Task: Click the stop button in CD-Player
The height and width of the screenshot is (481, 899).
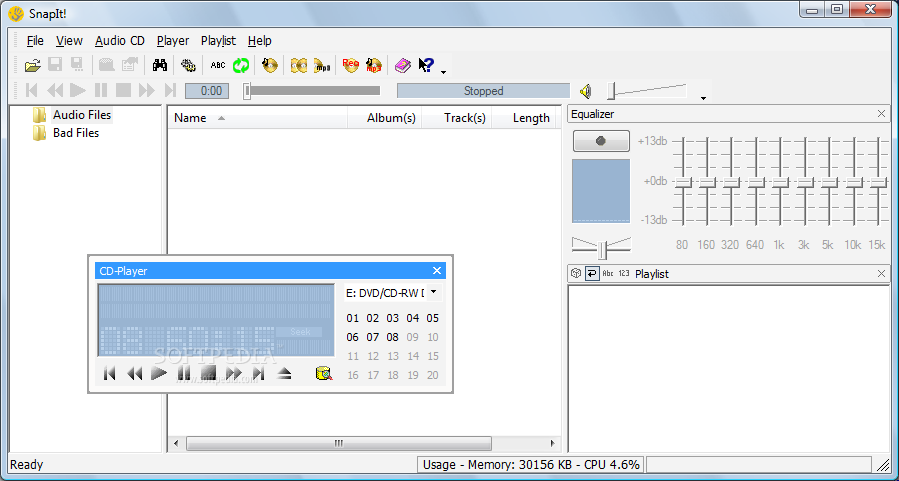Action: [x=208, y=374]
